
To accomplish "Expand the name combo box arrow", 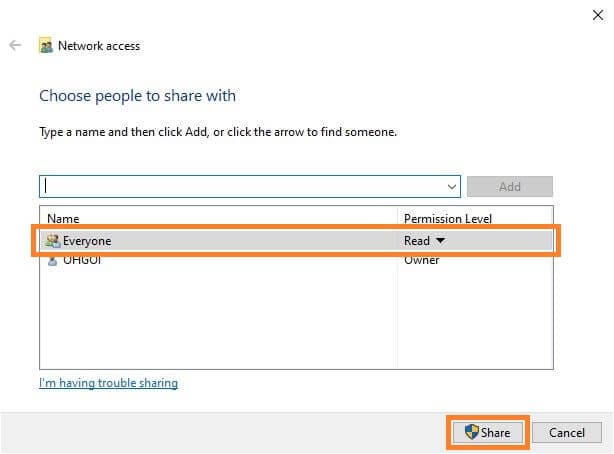I will 452,187.
